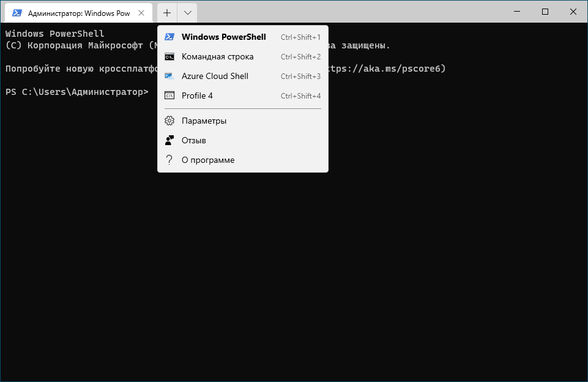Click the PowerShell icon in the tab
The image size is (588, 382).
17,13
